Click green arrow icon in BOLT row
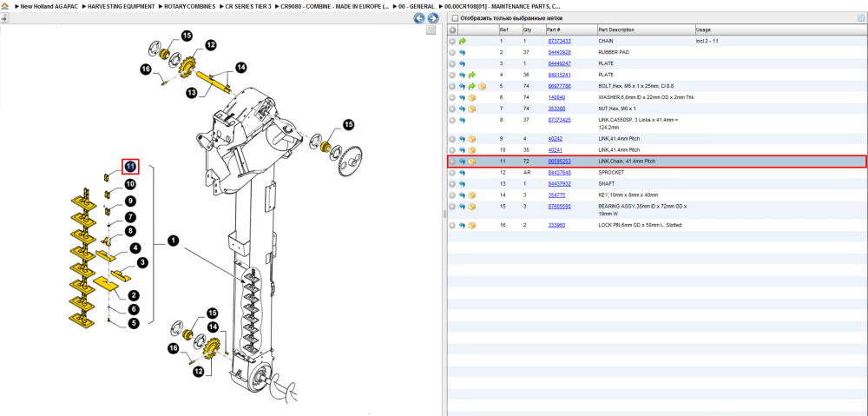868x416 pixels. [472, 86]
